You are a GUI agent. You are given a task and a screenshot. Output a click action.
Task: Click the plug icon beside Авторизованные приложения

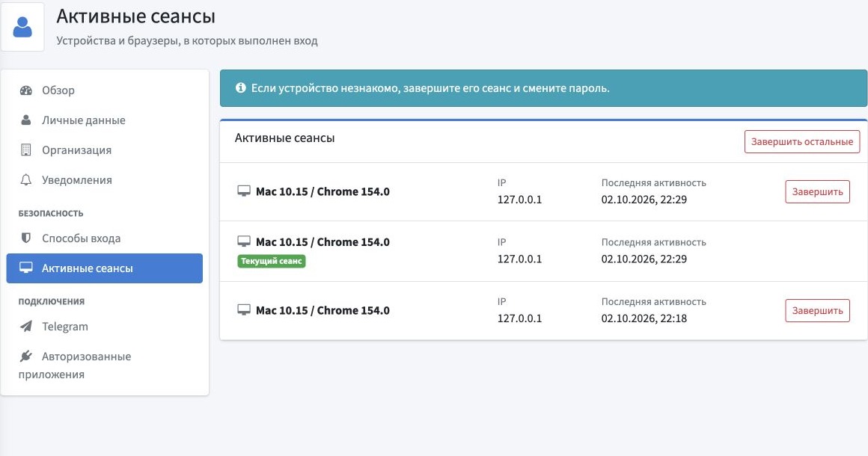click(26, 356)
